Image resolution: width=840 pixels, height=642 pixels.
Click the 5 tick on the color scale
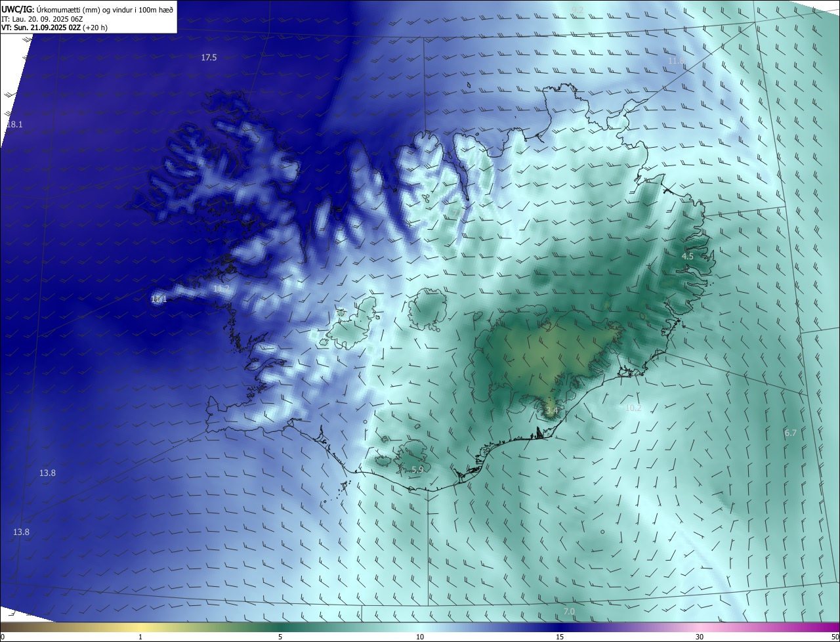click(x=280, y=637)
